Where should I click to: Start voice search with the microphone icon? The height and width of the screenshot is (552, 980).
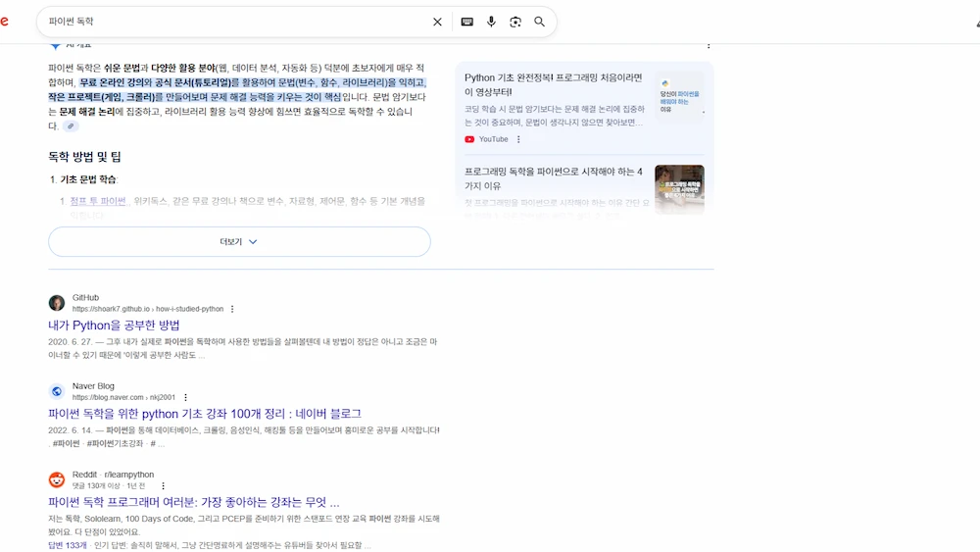tap(491, 22)
